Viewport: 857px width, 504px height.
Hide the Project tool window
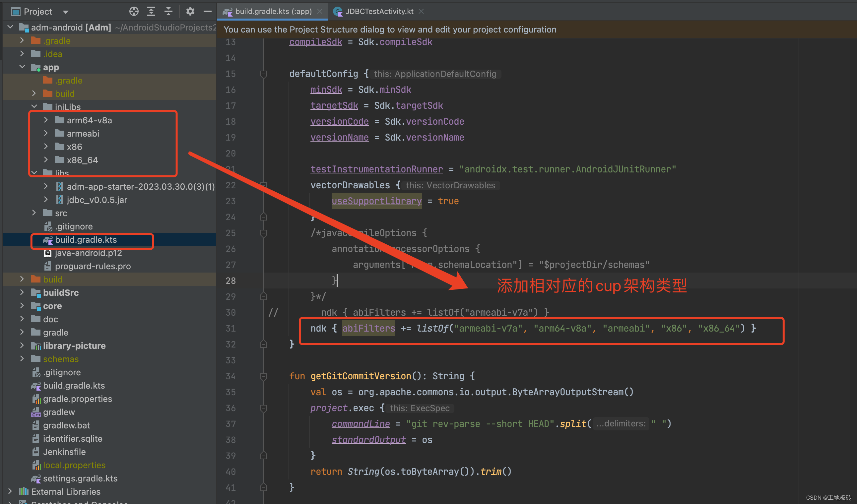point(207,12)
